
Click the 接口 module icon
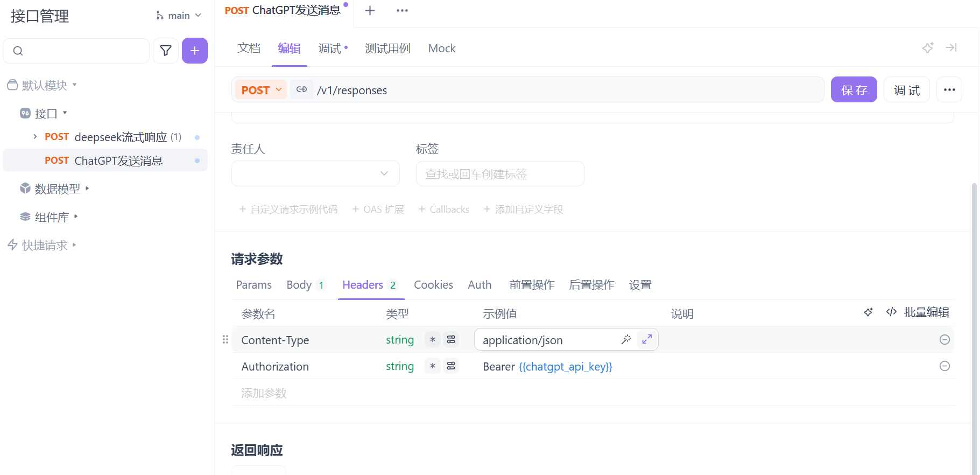click(x=25, y=113)
